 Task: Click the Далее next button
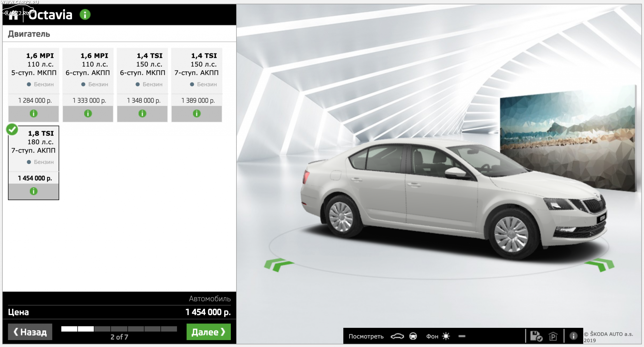pos(208,332)
